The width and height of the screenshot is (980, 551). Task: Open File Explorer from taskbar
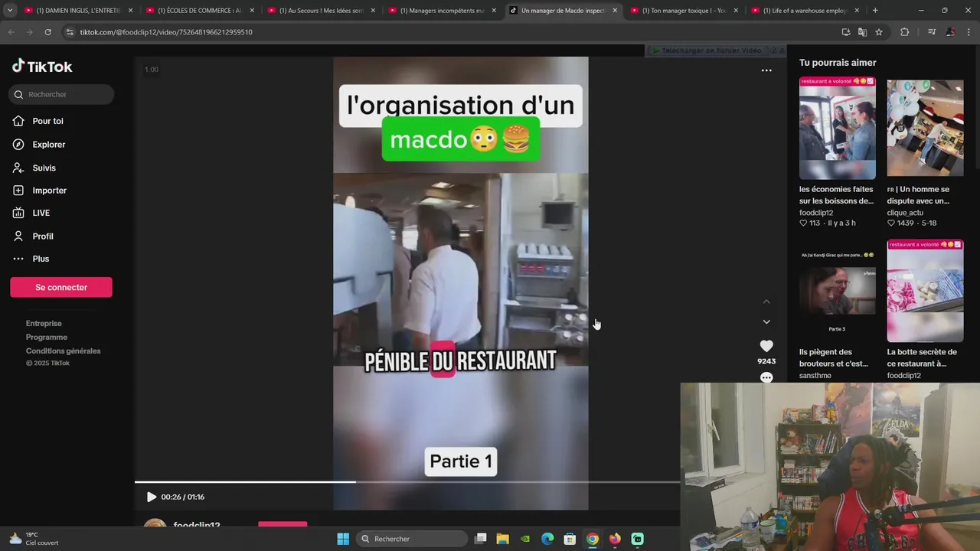(x=503, y=539)
